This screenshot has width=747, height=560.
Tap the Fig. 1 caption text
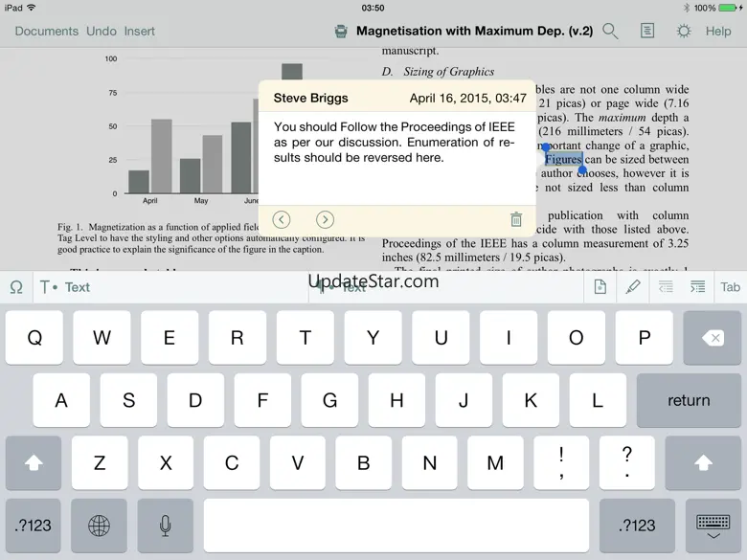(211, 238)
